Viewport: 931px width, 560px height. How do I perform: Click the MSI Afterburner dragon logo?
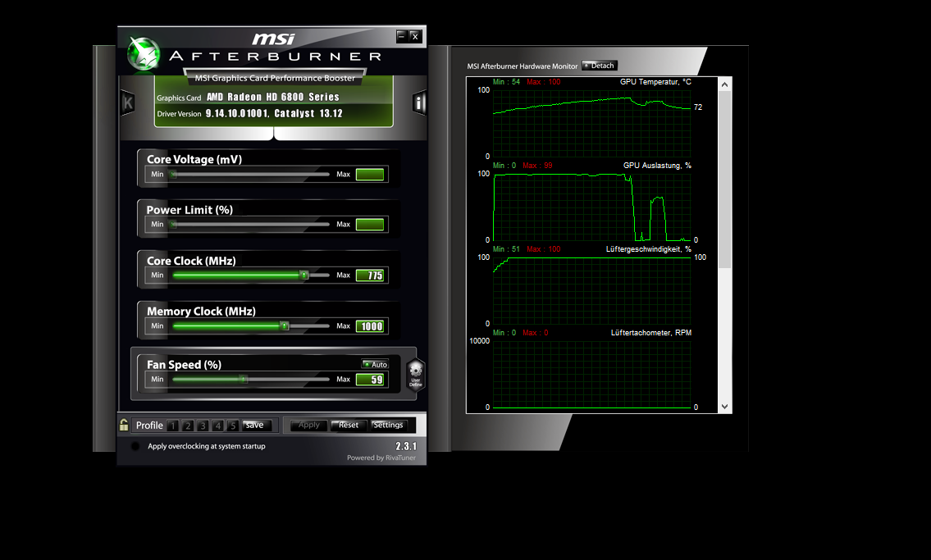point(144,55)
